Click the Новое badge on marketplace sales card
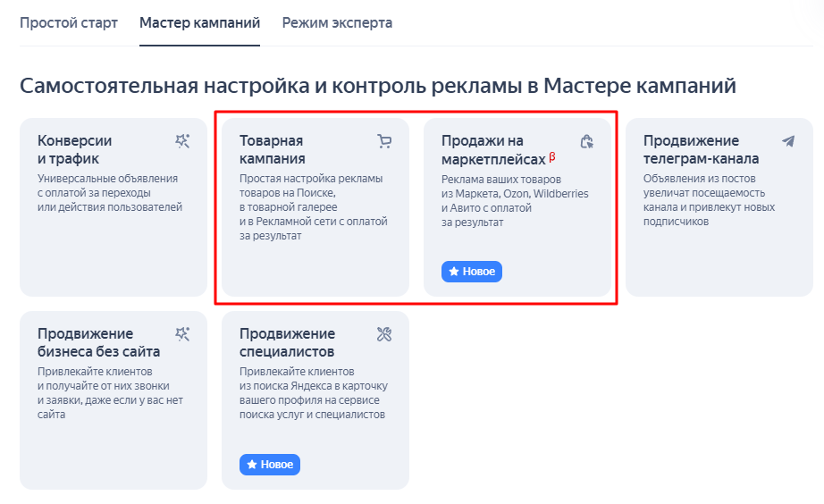The image size is (824, 504). click(472, 272)
